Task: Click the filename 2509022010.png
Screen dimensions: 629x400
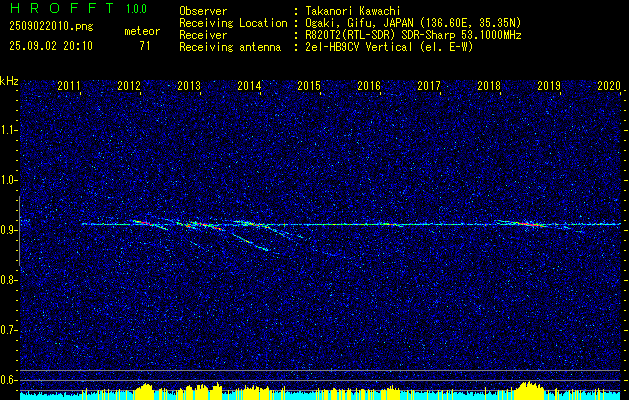Action: [x=51, y=27]
